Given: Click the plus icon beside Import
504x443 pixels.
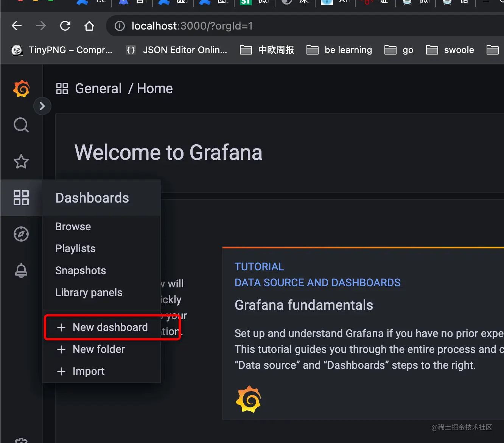Looking at the screenshot, I should tap(61, 371).
